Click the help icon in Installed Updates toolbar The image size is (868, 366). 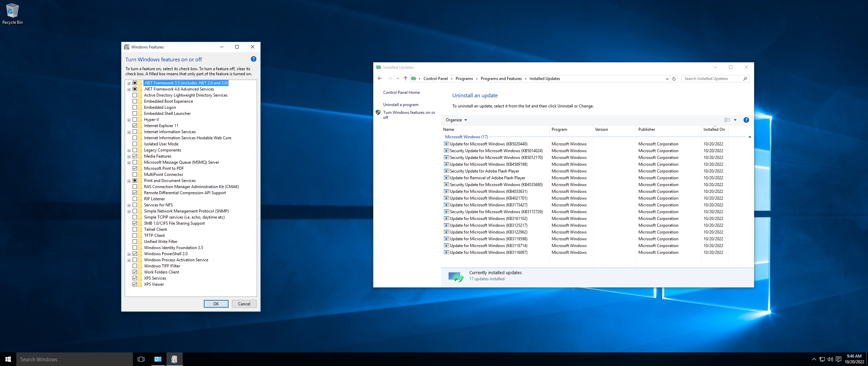[x=746, y=120]
